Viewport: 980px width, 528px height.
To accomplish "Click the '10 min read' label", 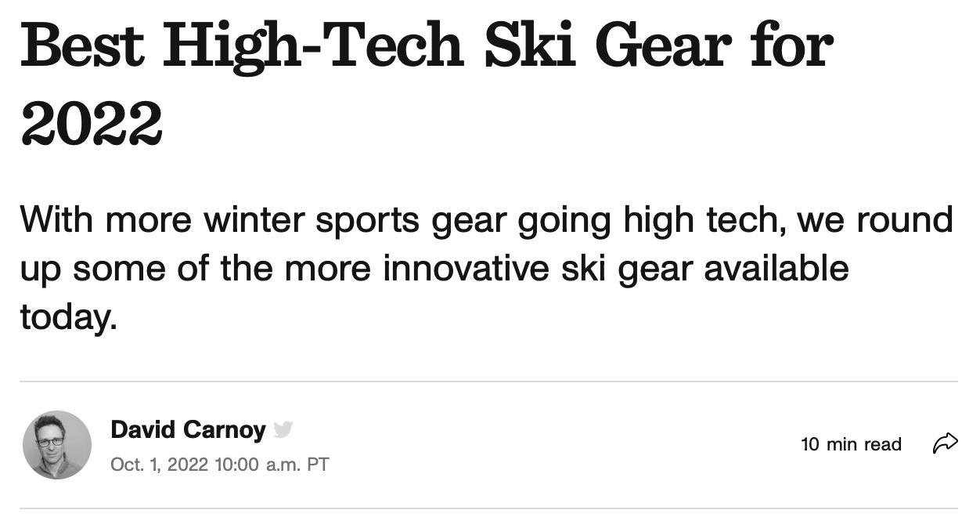I will (852, 444).
